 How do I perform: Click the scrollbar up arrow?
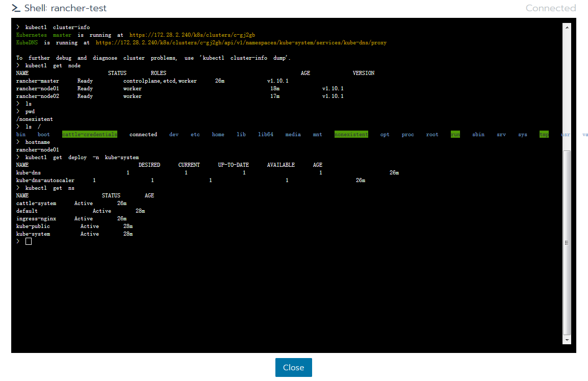point(567,27)
